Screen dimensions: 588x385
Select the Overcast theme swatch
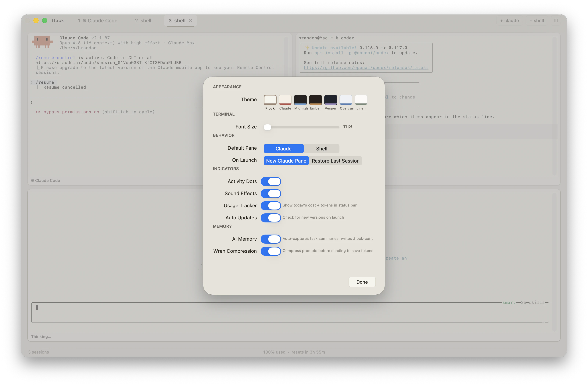click(346, 100)
